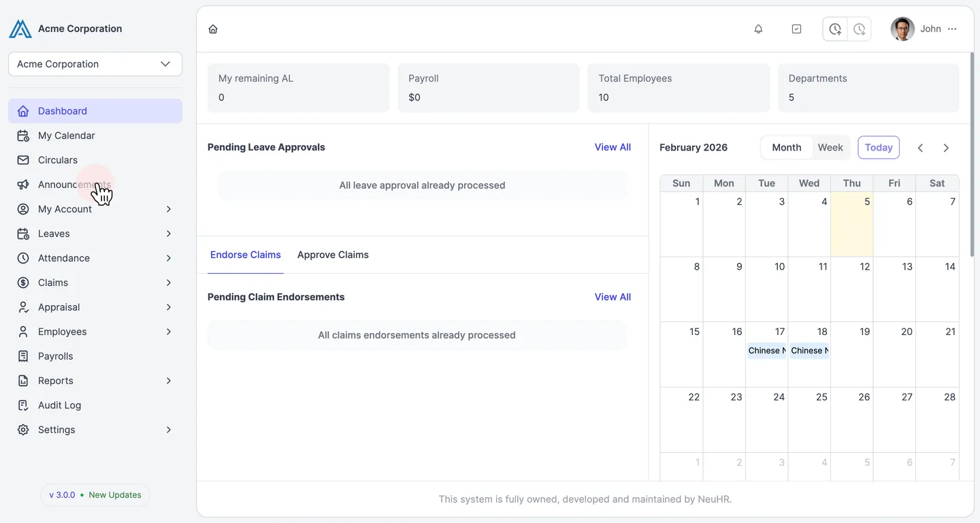Expand the Settings sidebar submenu
The image size is (980, 523).
tap(95, 430)
